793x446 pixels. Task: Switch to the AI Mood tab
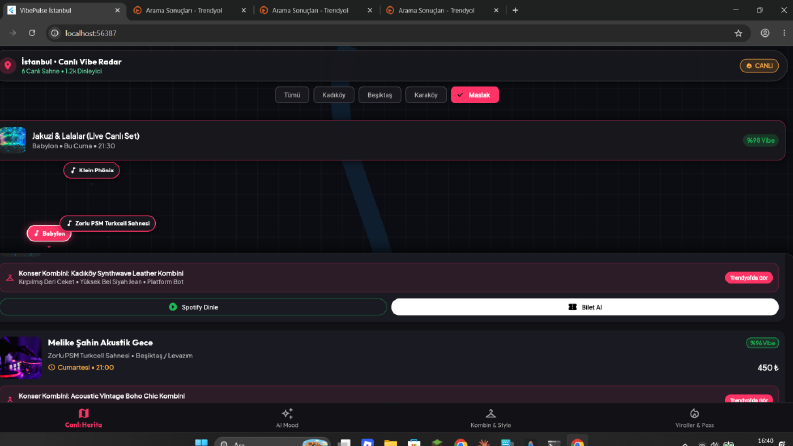point(287,418)
